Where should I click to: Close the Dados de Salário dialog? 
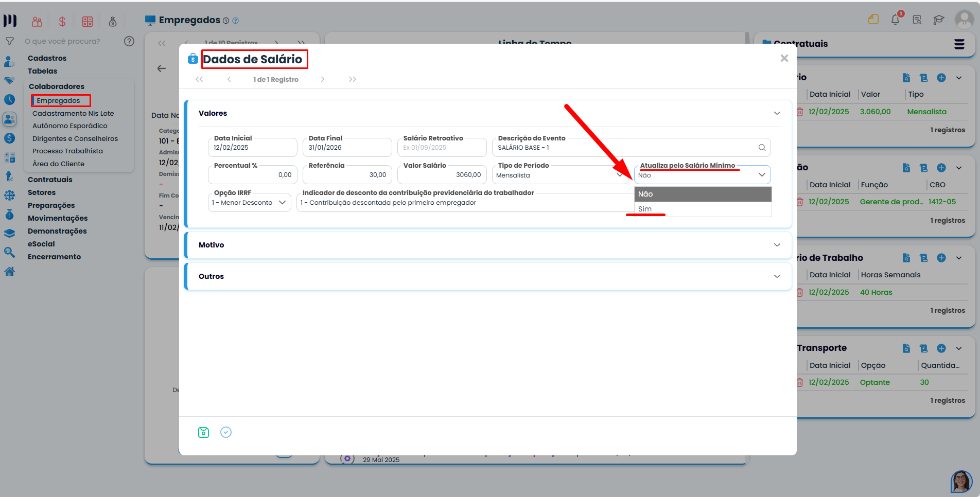coord(784,58)
